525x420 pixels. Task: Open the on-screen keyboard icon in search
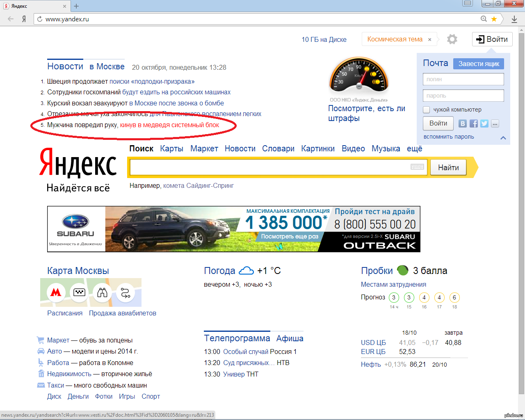pos(417,167)
